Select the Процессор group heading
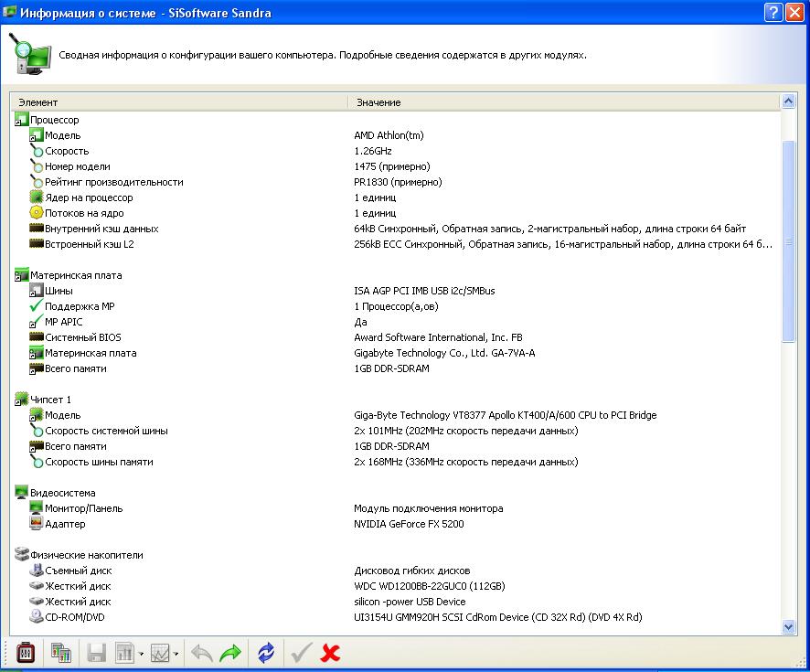The height and width of the screenshot is (672, 810). pos(54,120)
